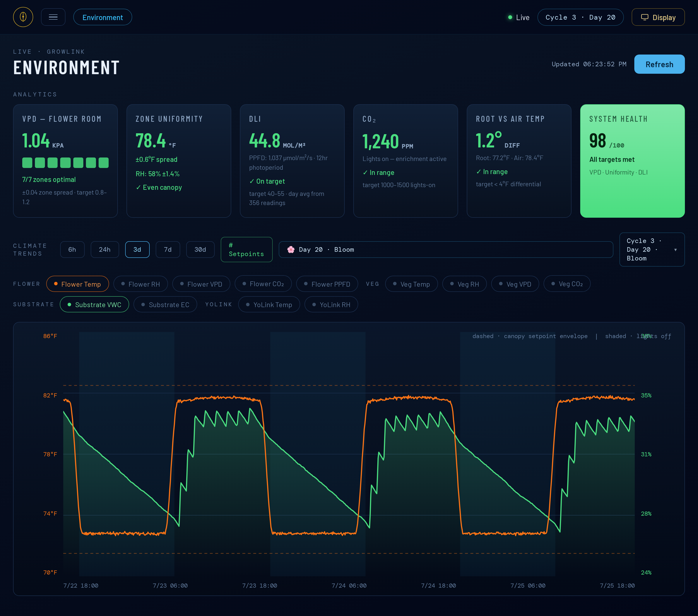Screen dimensions: 698x616
Task: Expand the Cycle 3 Day 20 Bloom dropdown
Action: click(652, 250)
